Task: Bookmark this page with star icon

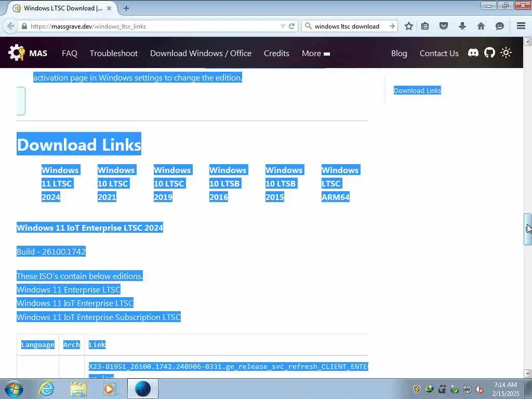Action: [x=408, y=26]
